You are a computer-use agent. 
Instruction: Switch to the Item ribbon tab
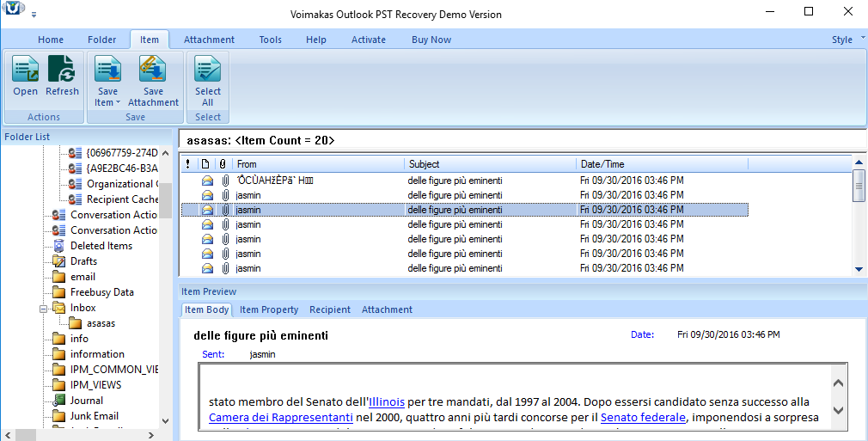point(149,40)
